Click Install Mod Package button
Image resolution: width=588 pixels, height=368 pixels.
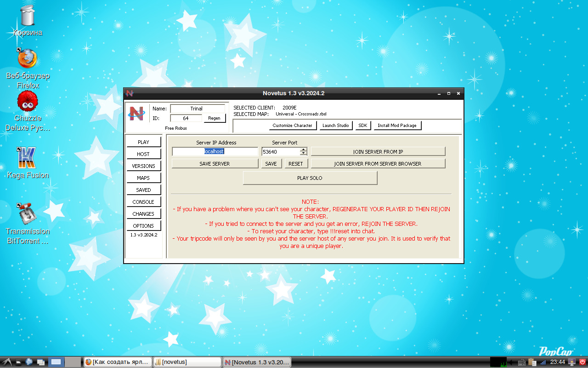[x=397, y=126]
